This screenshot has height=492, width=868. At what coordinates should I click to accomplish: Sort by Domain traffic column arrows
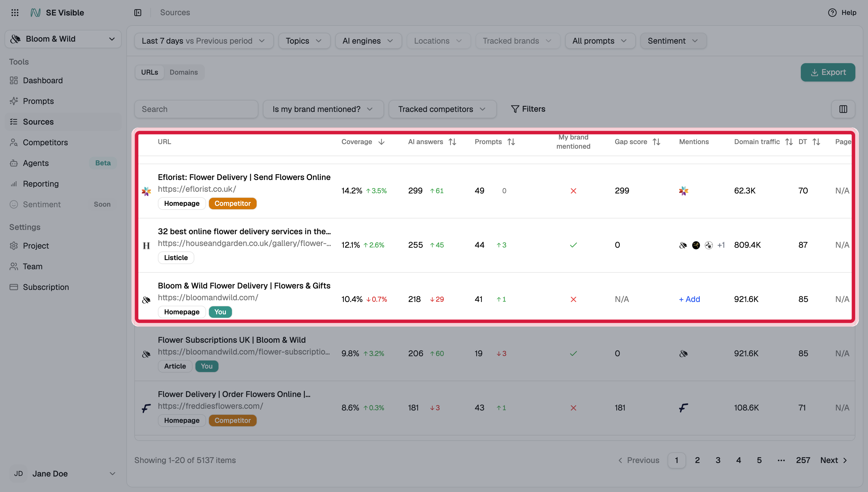pos(789,142)
